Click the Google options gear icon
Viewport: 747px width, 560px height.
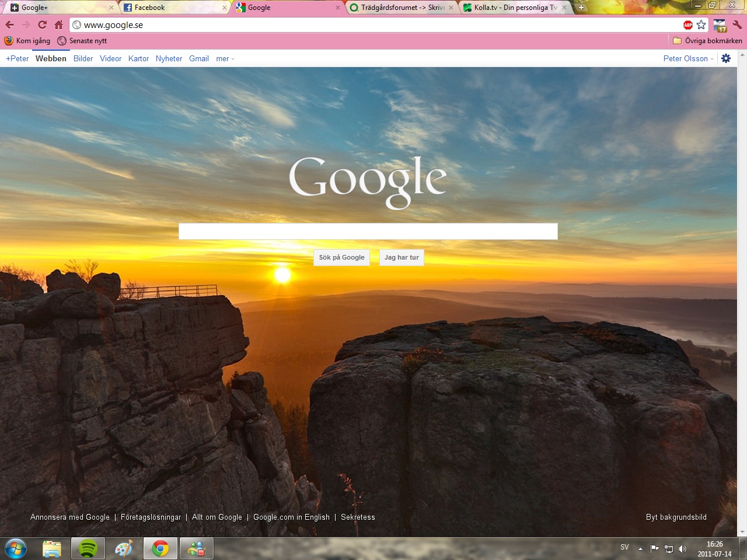coord(726,58)
